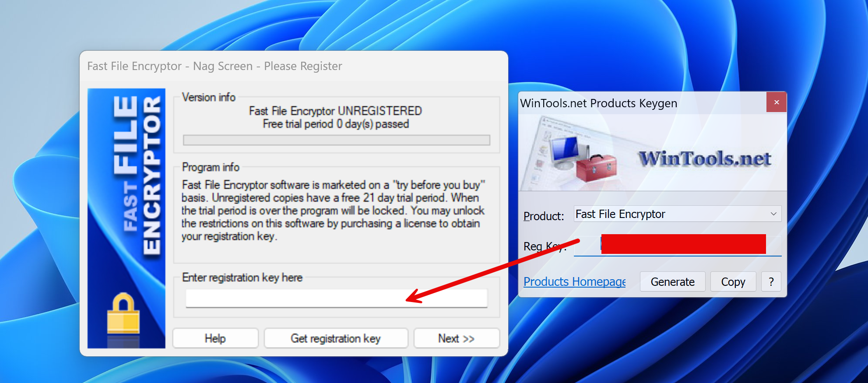Open the Product dropdown list

coord(677,214)
